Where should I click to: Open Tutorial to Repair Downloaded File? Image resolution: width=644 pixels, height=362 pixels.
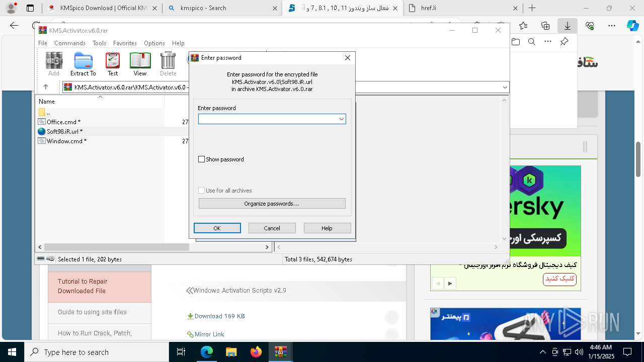(x=99, y=287)
